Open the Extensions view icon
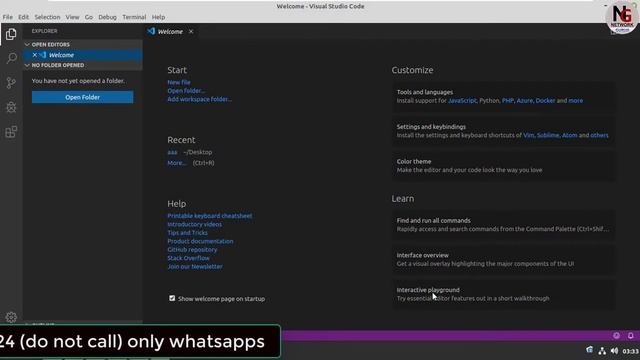This screenshot has width=640, height=360. point(11,131)
